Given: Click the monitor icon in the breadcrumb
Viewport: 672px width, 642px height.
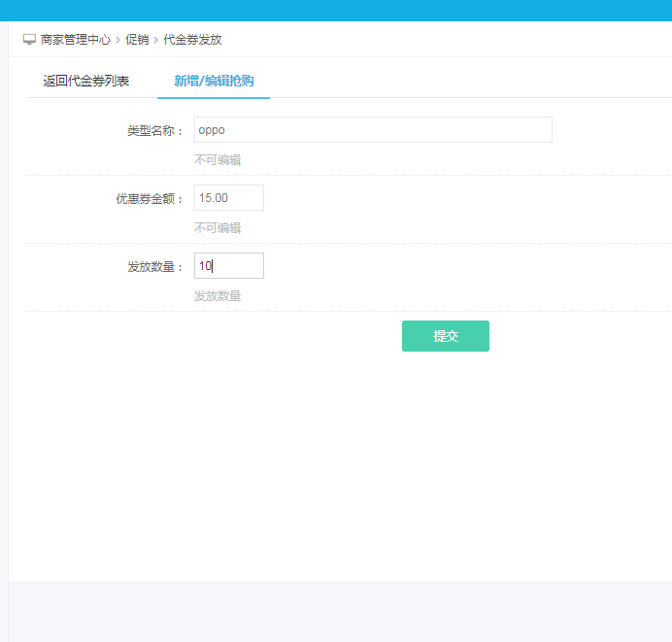Looking at the screenshot, I should point(29,40).
